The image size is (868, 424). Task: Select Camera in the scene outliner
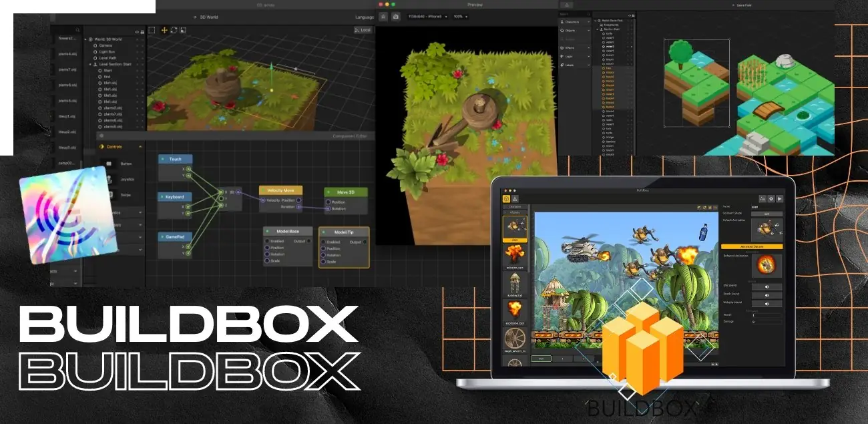click(105, 45)
